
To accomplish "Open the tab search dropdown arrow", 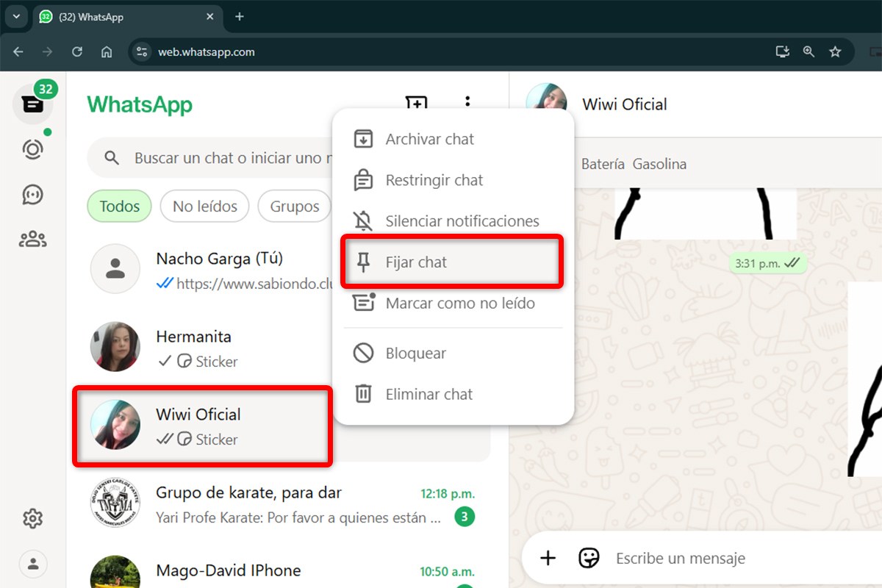I will click(15, 16).
